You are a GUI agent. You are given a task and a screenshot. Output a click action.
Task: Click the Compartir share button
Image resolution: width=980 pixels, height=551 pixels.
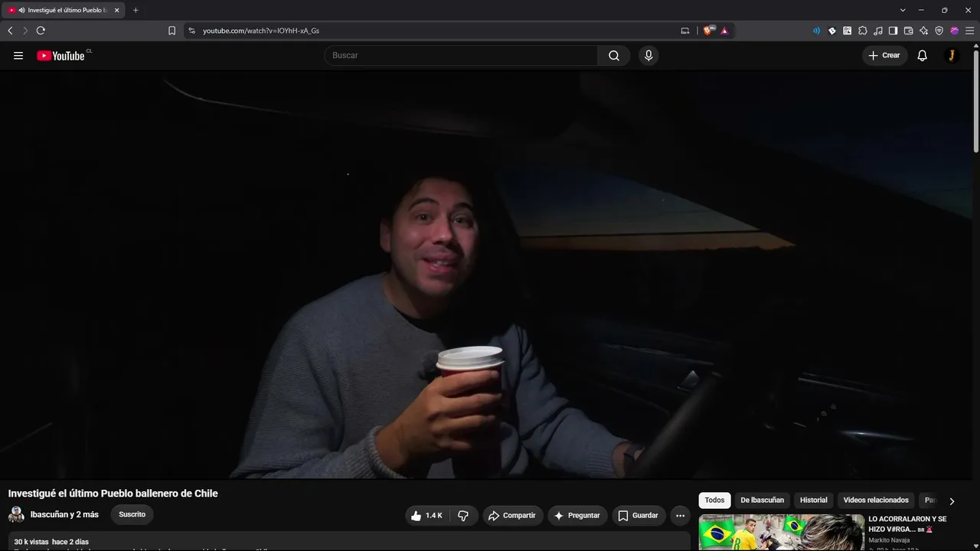click(x=512, y=516)
